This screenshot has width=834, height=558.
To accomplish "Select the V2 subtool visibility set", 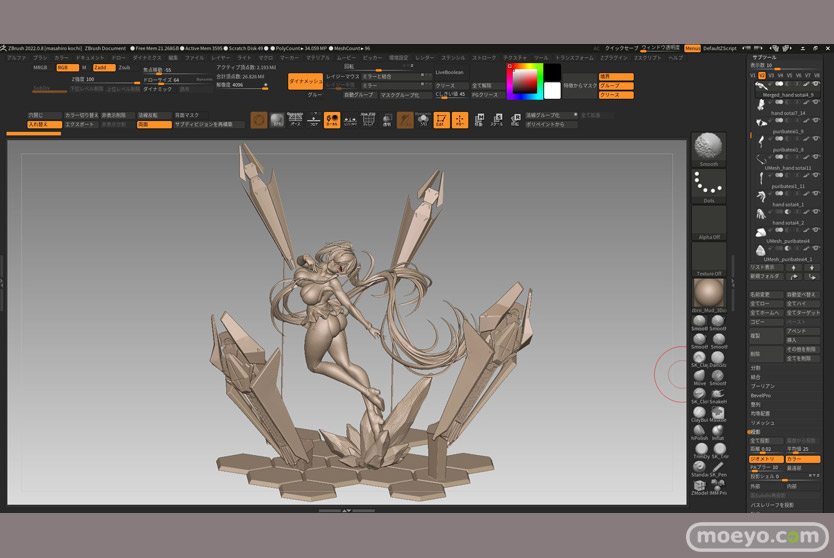I will [762, 75].
